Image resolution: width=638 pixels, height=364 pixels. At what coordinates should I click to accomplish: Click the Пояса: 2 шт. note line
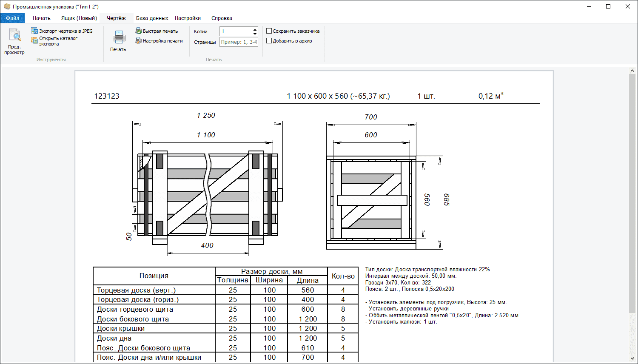(410, 289)
